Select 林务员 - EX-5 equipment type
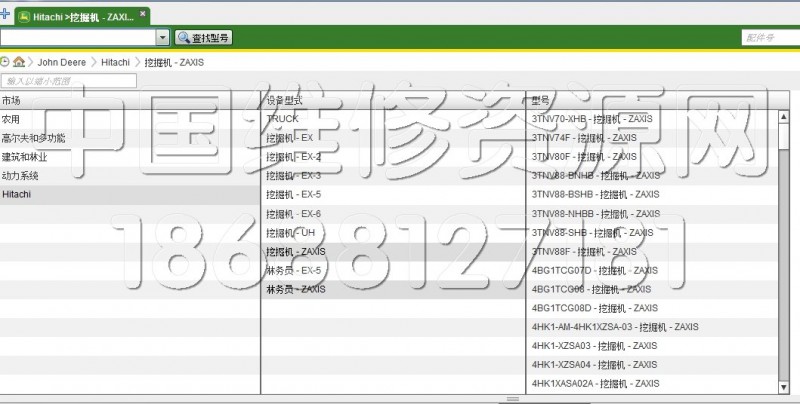The width and height of the screenshot is (800, 404). click(393, 270)
